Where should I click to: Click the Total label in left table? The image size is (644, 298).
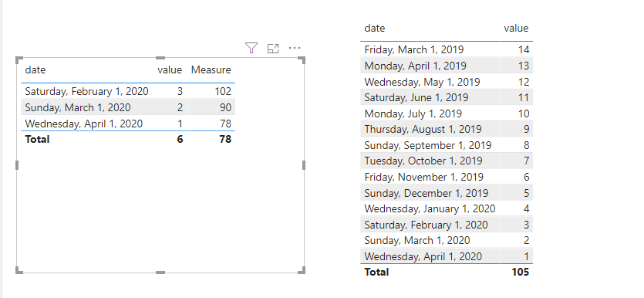(x=37, y=139)
